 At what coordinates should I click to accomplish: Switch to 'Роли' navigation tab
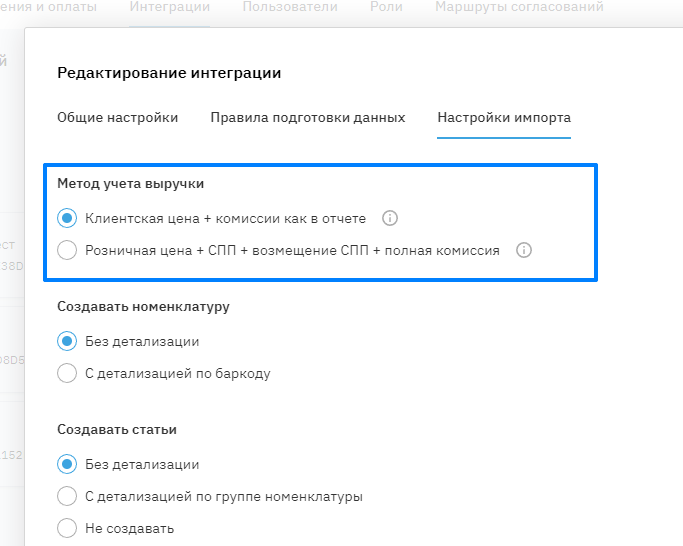[386, 8]
